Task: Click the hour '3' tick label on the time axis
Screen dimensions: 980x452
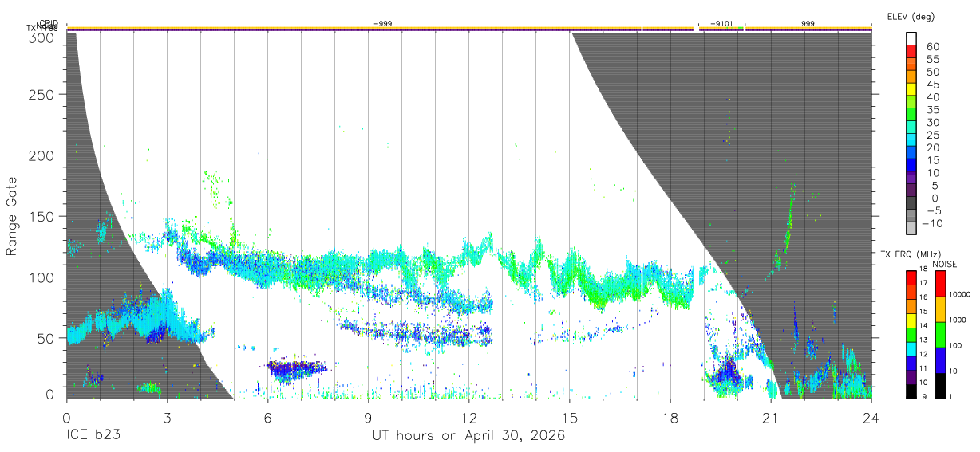Action: coord(167,418)
